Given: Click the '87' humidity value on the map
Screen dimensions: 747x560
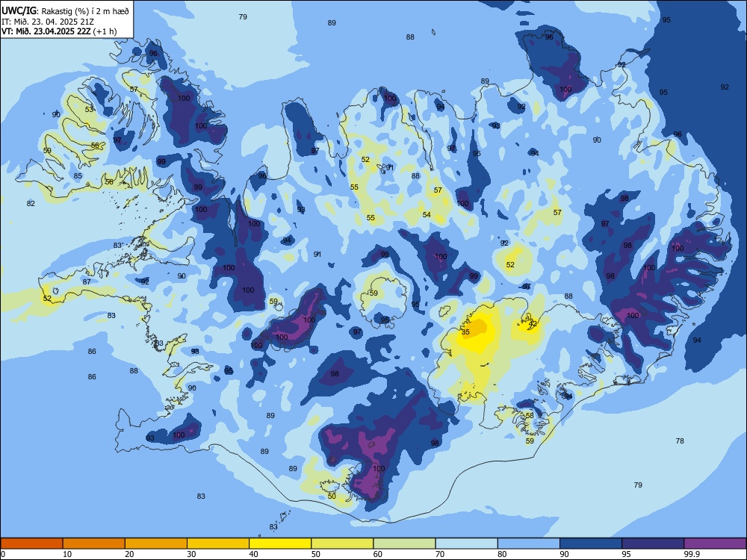Looking at the screenshot, I should click(87, 282).
